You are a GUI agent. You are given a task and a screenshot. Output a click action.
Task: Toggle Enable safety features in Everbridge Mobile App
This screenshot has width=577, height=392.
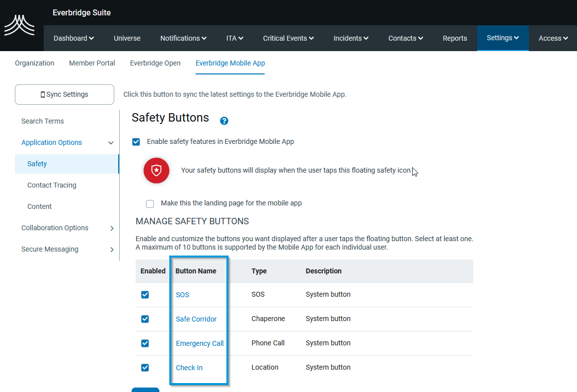[x=136, y=141]
